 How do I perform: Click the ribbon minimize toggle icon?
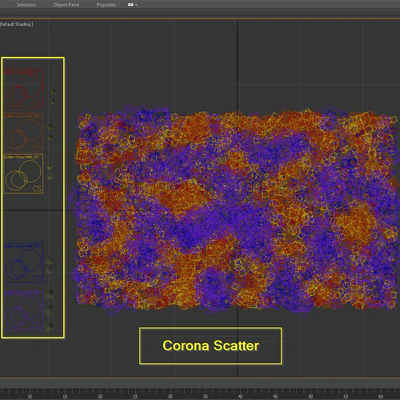coord(130,5)
